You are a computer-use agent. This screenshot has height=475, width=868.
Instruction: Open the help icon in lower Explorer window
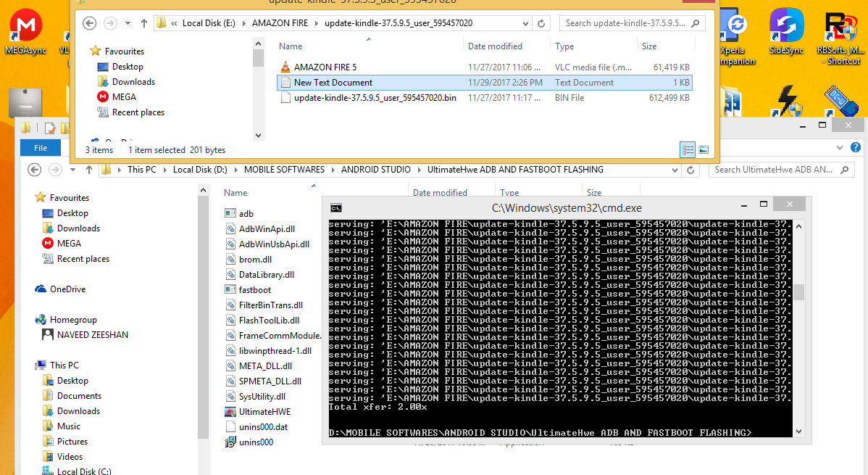[855, 147]
